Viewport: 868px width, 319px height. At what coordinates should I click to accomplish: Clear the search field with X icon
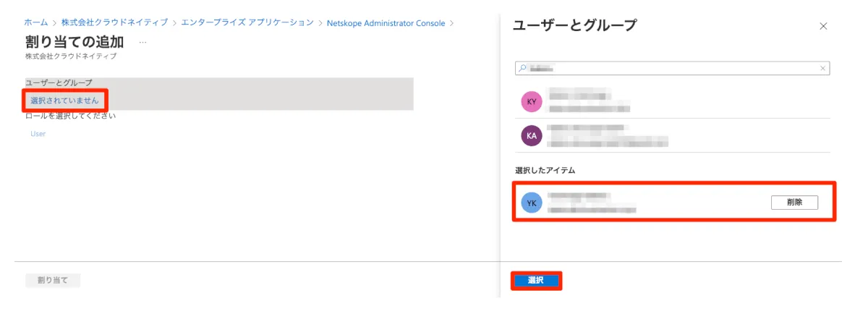tap(822, 68)
